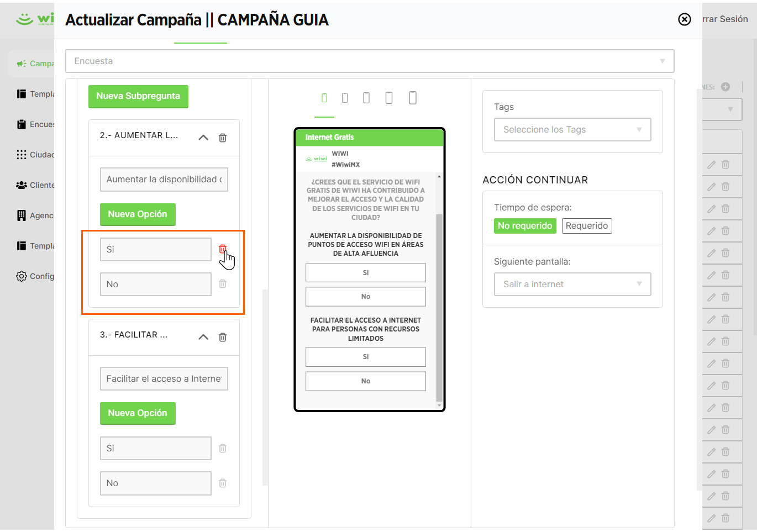Select the smallest phone preview size icon
Viewport: 757px width, 532px height.
[x=324, y=98]
